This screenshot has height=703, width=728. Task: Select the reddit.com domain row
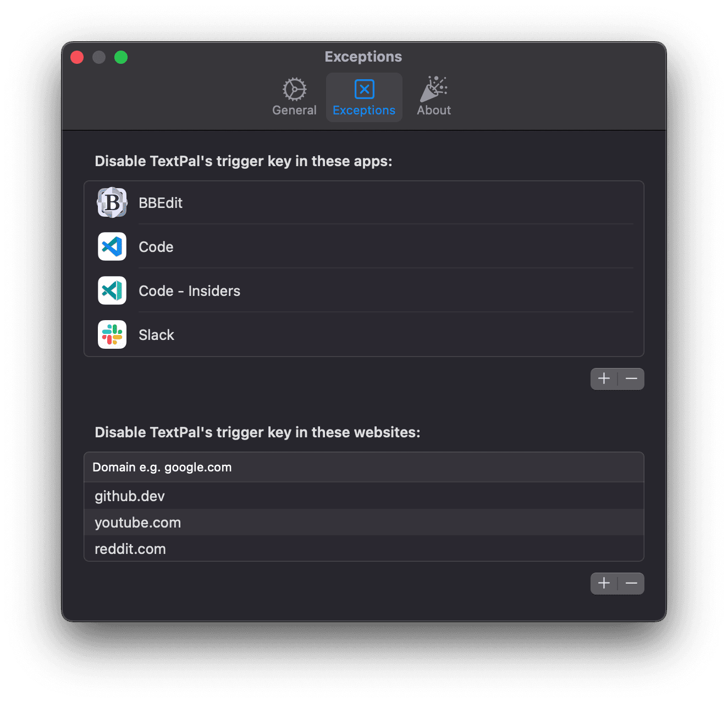click(130, 549)
